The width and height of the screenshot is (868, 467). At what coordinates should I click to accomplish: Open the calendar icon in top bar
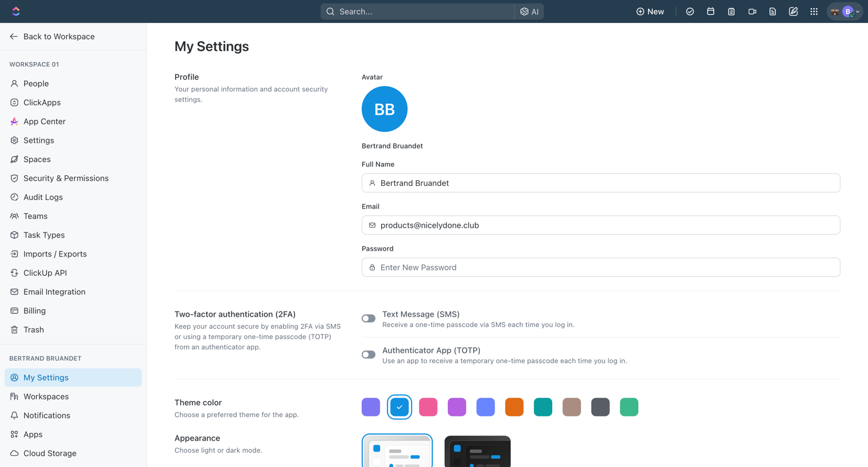coord(711,11)
